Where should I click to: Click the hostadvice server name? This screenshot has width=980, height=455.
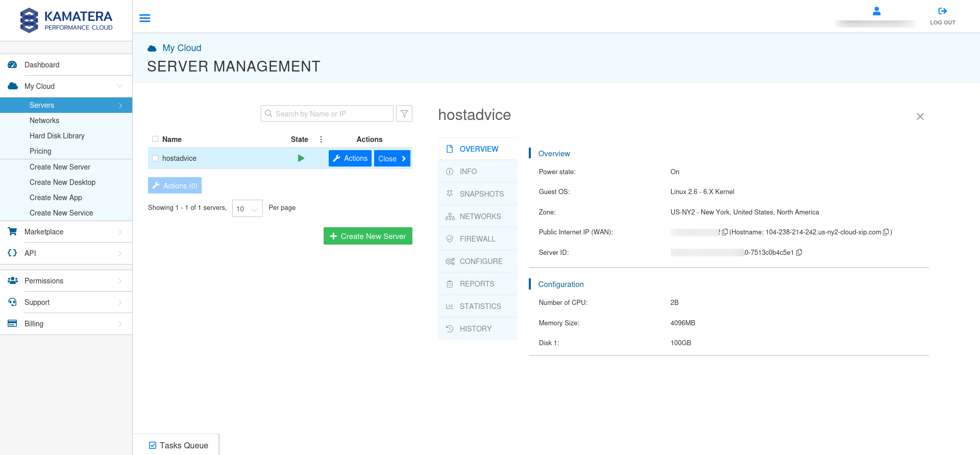click(179, 158)
